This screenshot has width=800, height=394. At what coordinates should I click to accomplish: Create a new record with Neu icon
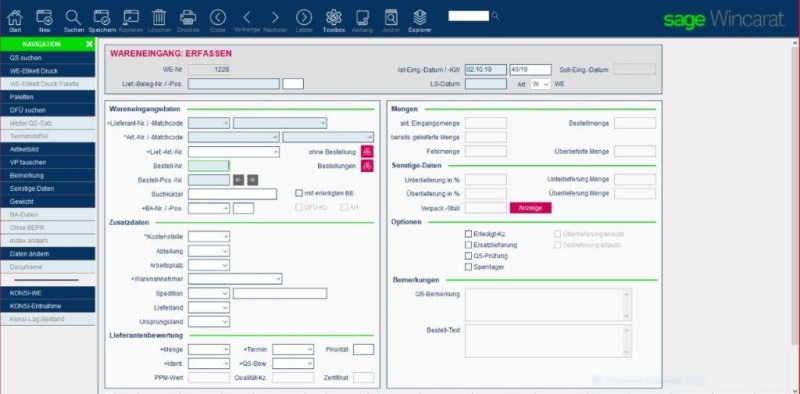(x=44, y=18)
